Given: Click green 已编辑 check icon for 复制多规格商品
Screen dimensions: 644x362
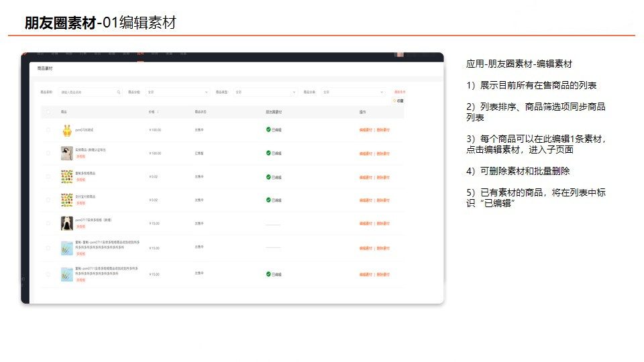Looking at the screenshot, I should coord(268,177).
